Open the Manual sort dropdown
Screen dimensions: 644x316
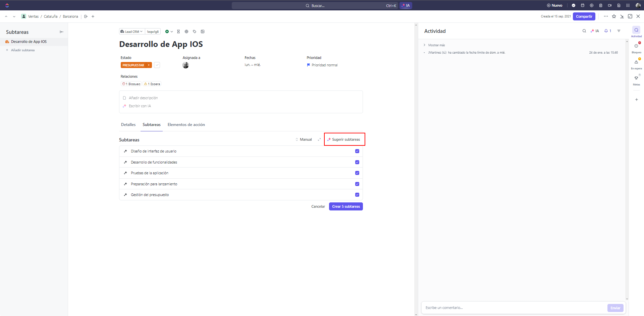point(304,139)
